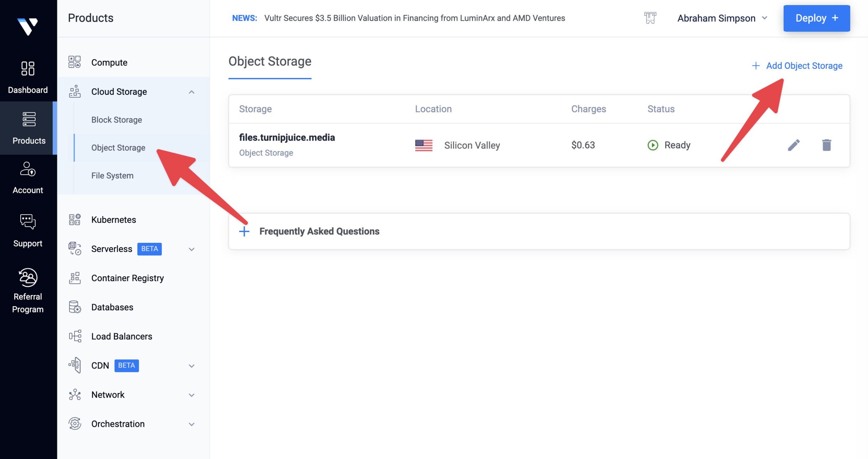Open the Account section icon
The height and width of the screenshot is (459, 868).
28,169
